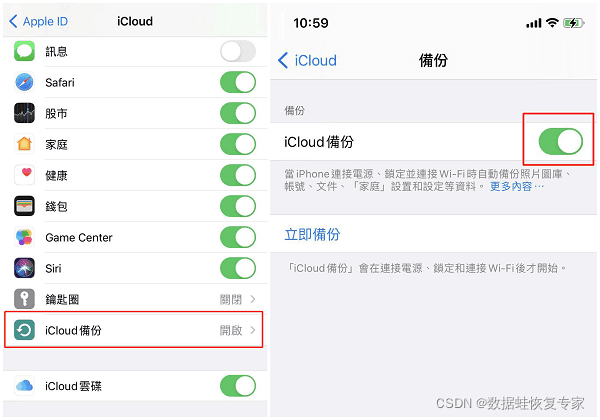Tap the Siri icon
600x420 pixels.
coord(24,268)
